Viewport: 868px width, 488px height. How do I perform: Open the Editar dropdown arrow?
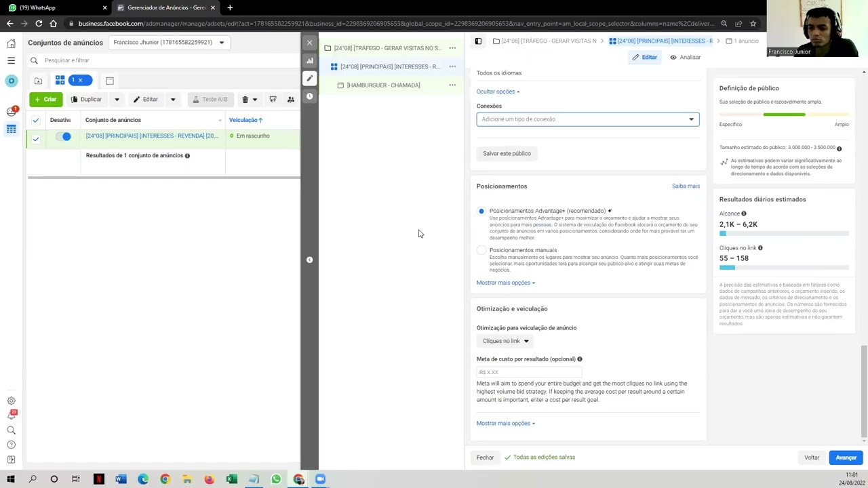pyautogui.click(x=173, y=100)
